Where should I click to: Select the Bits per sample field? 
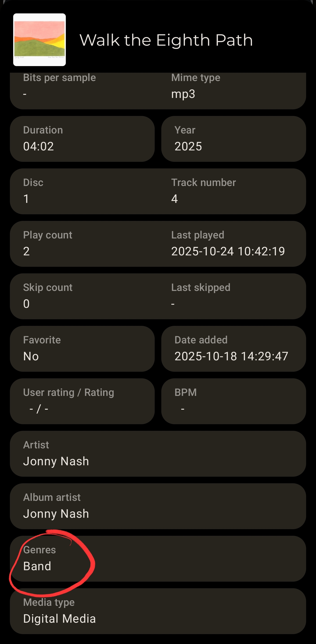59,86
